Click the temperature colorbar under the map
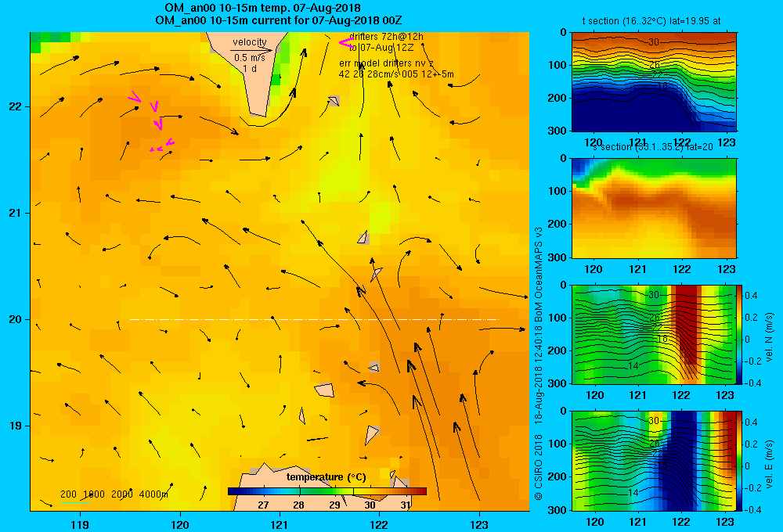Screen dimensions: 783x532 [x=327, y=491]
